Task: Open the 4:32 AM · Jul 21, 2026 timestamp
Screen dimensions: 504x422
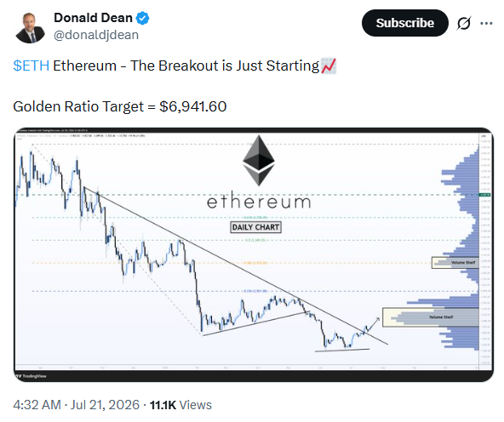Action: tap(76, 405)
